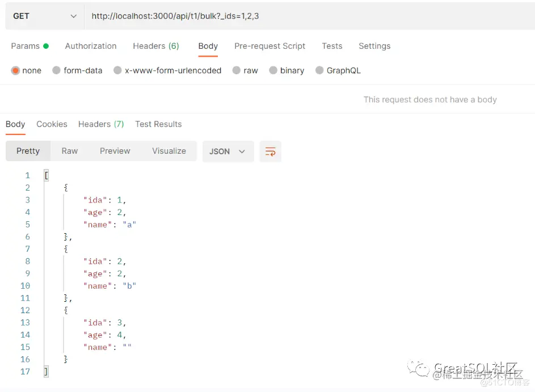Click the green Params indicator dot
This screenshot has height=392, width=535.
pos(46,46)
